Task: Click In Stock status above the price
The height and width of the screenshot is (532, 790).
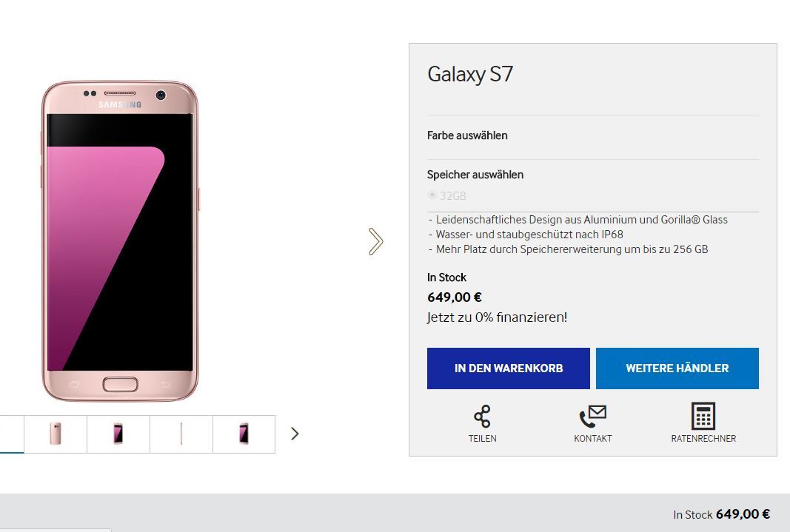Action: pyautogui.click(x=446, y=277)
